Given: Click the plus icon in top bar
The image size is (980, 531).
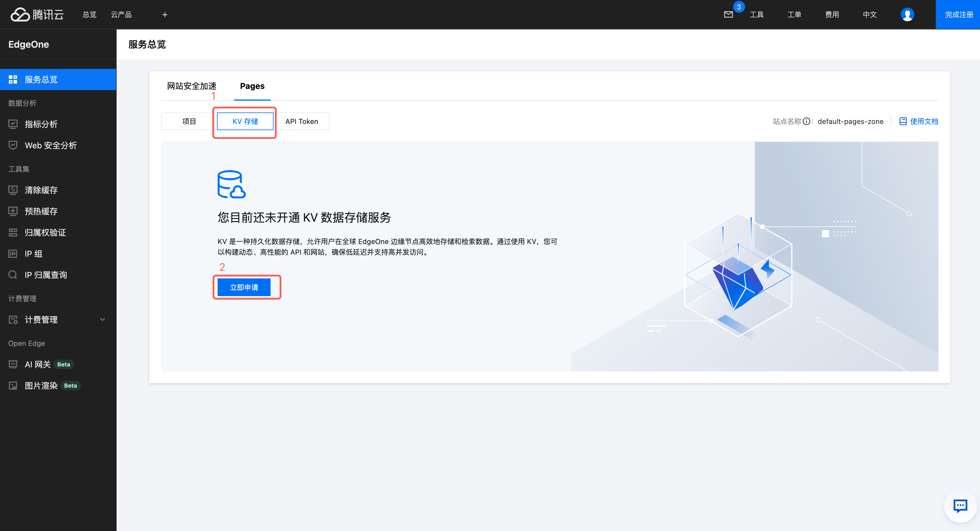Looking at the screenshot, I should 165,14.
